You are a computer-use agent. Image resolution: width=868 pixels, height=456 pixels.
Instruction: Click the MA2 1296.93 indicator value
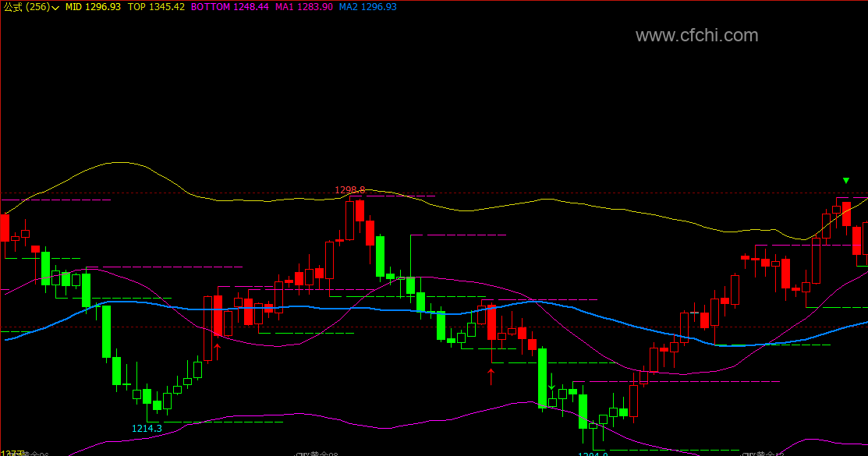(x=367, y=7)
